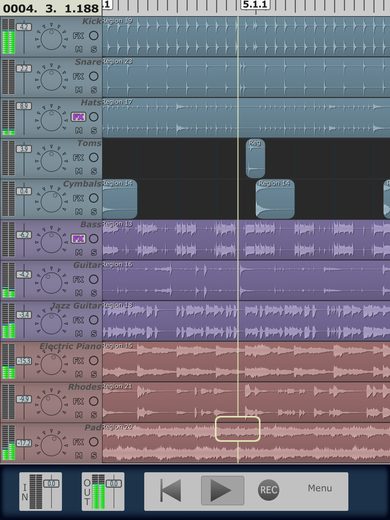Return to start with the rewind button

(171, 490)
